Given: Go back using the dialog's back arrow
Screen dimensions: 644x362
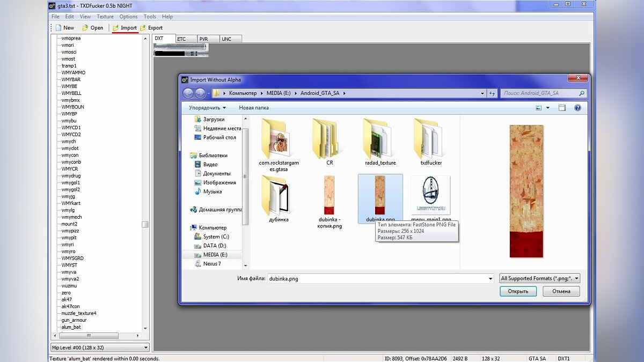Looking at the screenshot, I should [x=188, y=93].
